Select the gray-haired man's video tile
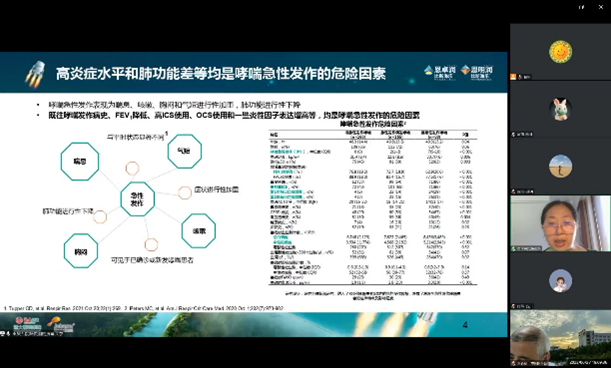The height and width of the screenshot is (368, 611). (560, 338)
